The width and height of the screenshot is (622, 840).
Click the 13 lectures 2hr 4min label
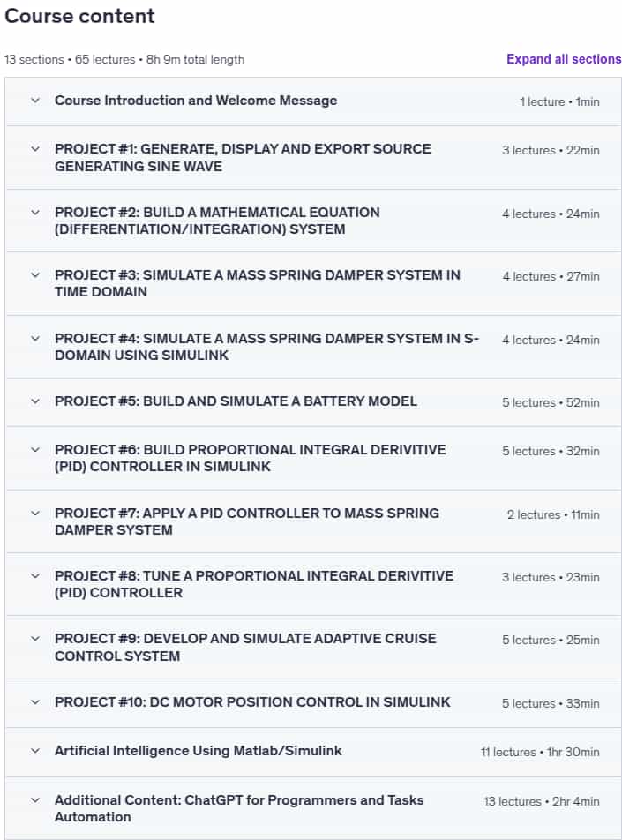pyautogui.click(x=541, y=801)
